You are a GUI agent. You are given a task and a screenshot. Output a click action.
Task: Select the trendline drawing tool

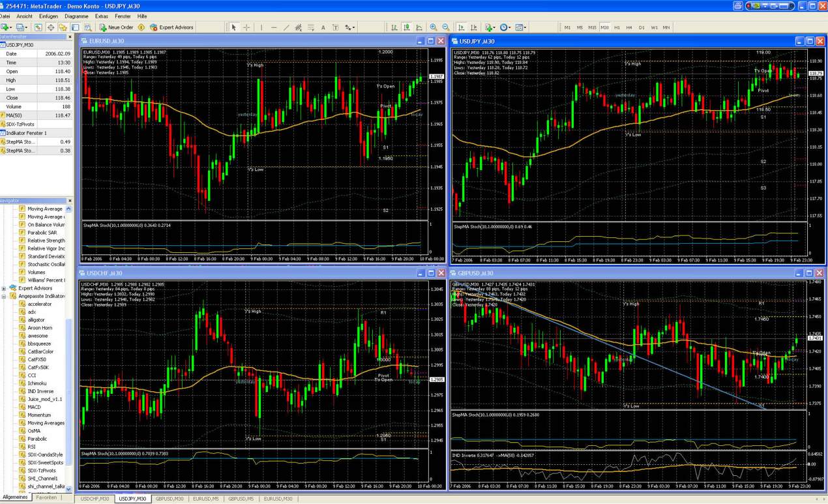[x=286, y=27]
